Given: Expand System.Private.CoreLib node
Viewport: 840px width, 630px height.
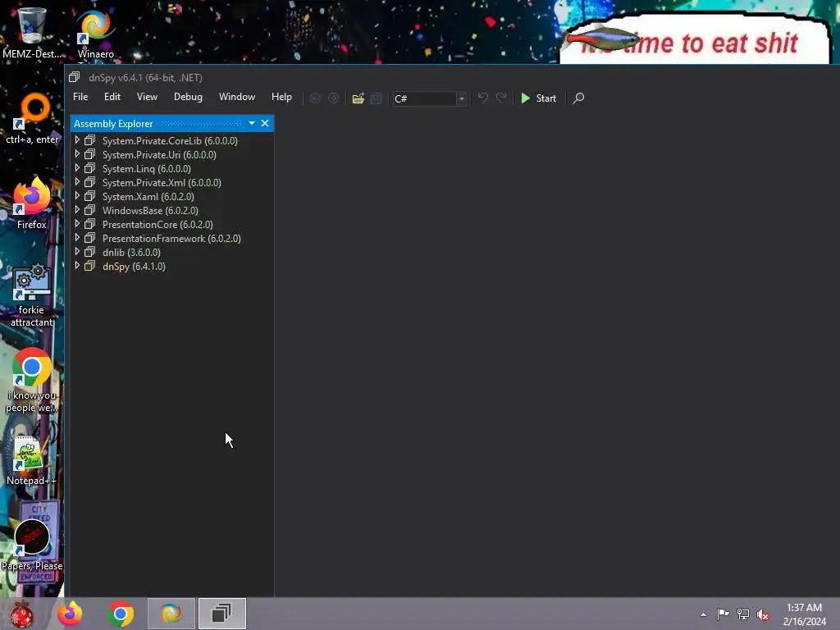Looking at the screenshot, I should [77, 139].
